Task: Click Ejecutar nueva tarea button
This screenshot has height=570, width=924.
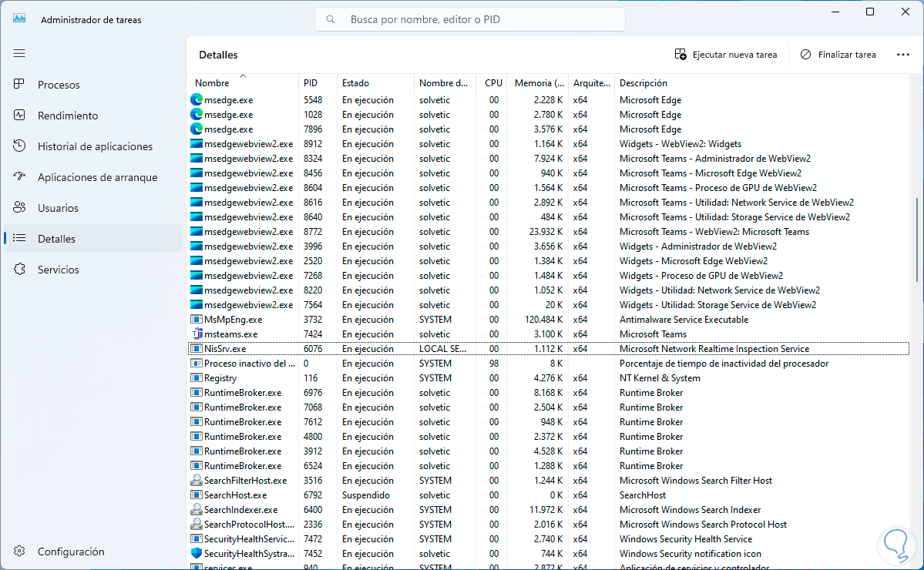Action: [726, 55]
